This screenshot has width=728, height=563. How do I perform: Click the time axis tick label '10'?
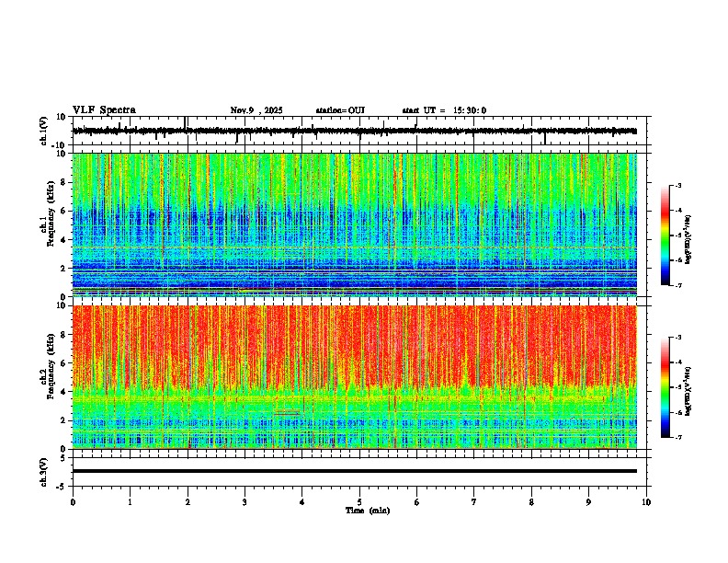tap(646, 502)
